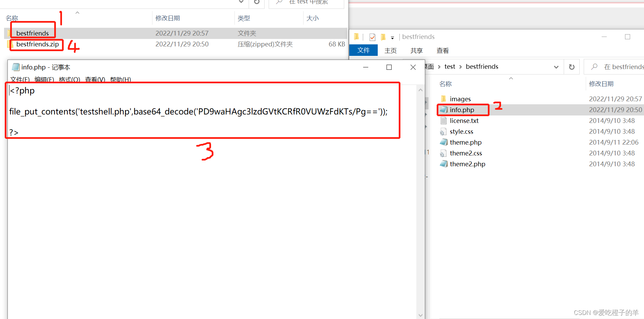The width and height of the screenshot is (644, 319).
Task: Open 文件 ribbon tab in bestfriends window
Action: pos(363,50)
